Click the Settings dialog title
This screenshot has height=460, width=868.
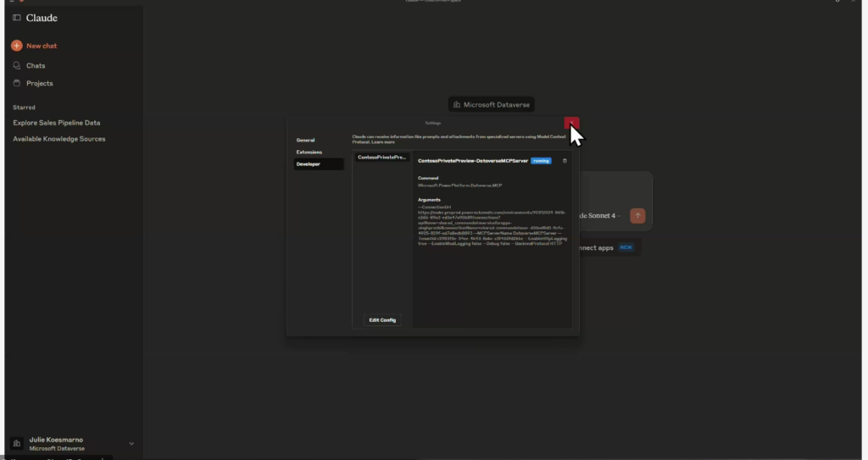pyautogui.click(x=433, y=123)
